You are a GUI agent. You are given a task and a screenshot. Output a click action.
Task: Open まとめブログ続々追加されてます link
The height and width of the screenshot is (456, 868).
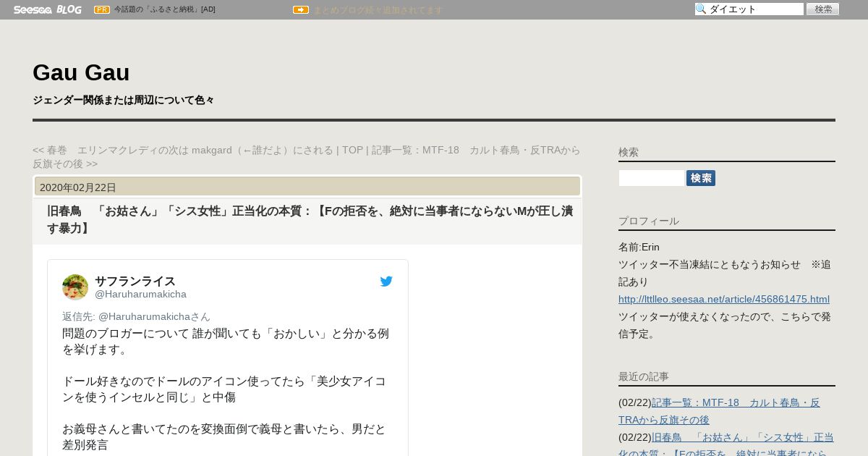[x=378, y=10]
